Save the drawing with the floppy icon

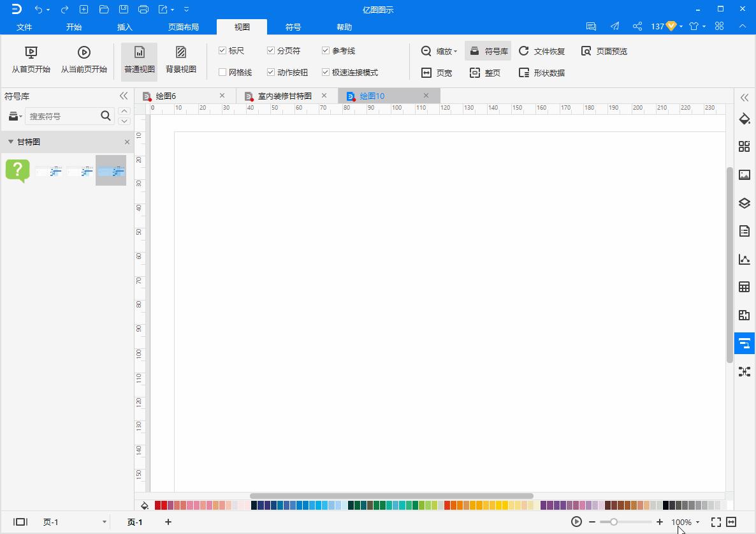pyautogui.click(x=124, y=10)
